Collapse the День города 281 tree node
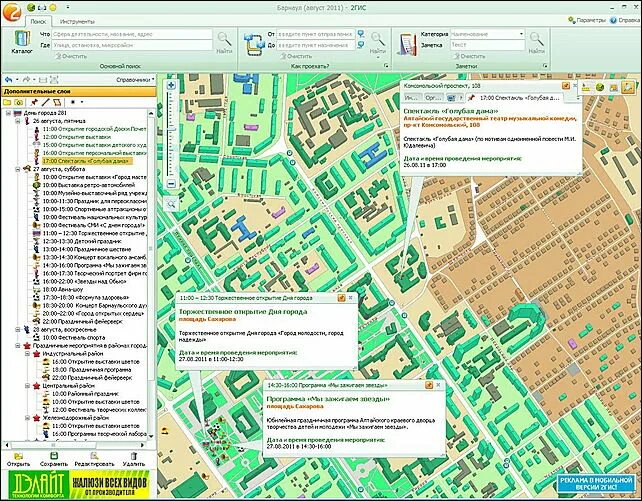642x501 pixels. [9, 113]
